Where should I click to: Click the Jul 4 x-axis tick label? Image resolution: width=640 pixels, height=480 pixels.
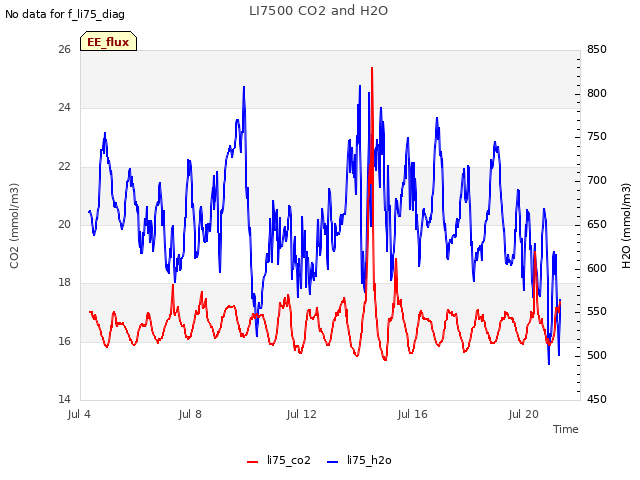(79, 414)
